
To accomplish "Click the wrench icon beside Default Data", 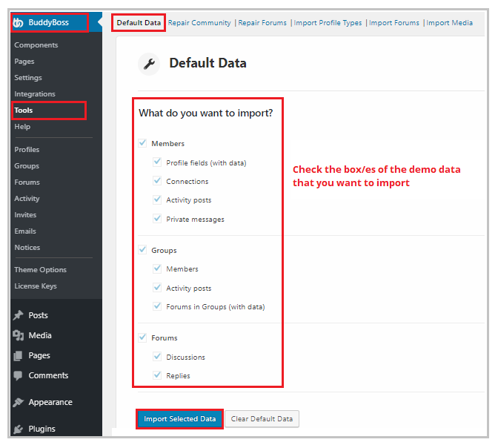I will point(149,64).
